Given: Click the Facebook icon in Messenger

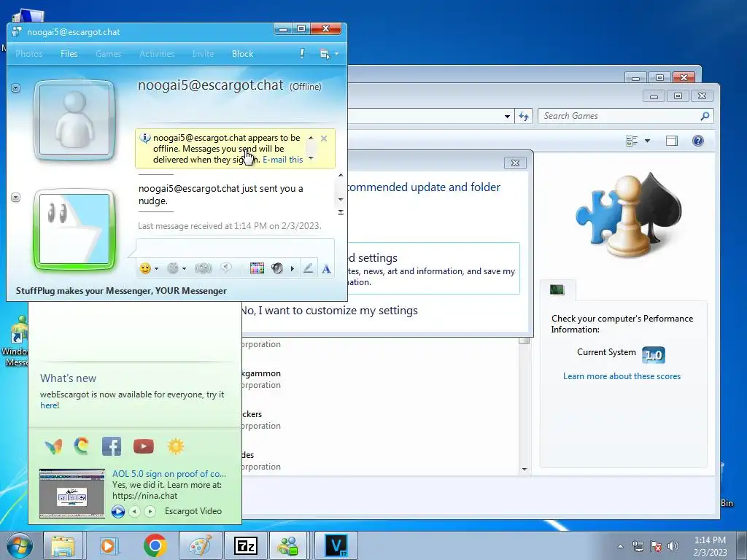Looking at the screenshot, I should 112,447.
